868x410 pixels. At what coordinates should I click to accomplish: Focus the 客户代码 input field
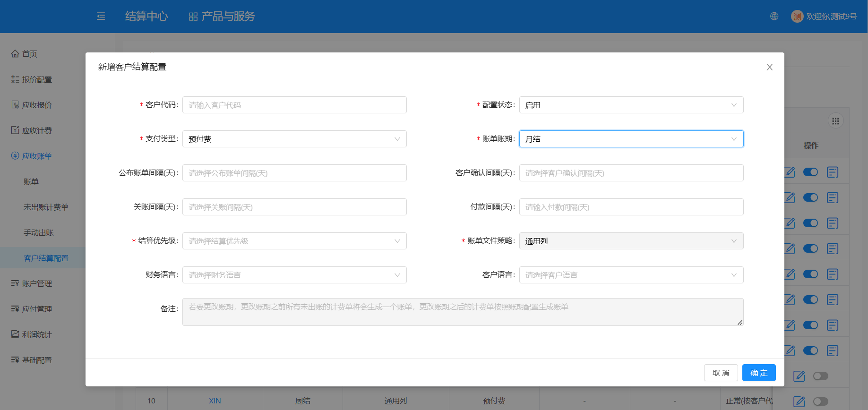[294, 105]
